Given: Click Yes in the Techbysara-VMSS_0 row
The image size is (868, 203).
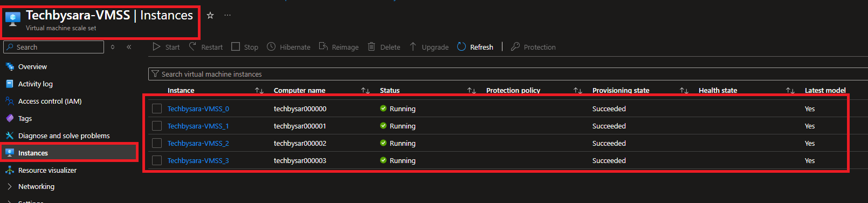Looking at the screenshot, I should point(810,109).
